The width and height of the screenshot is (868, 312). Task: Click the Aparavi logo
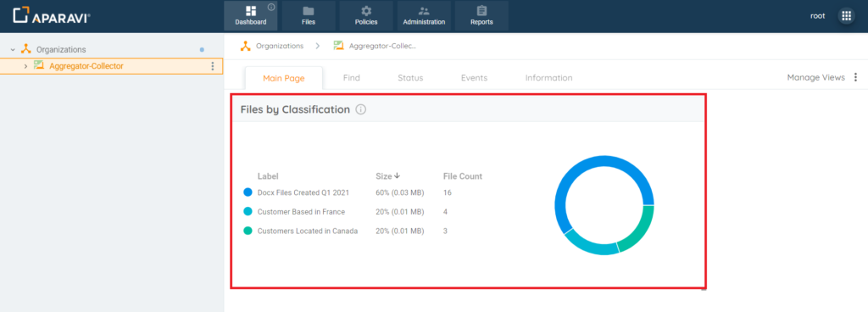click(52, 15)
